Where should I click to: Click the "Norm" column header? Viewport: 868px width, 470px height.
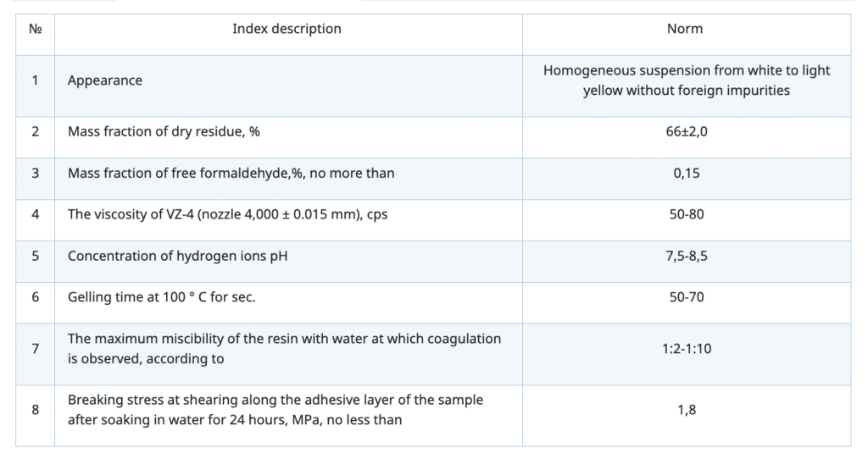click(685, 29)
